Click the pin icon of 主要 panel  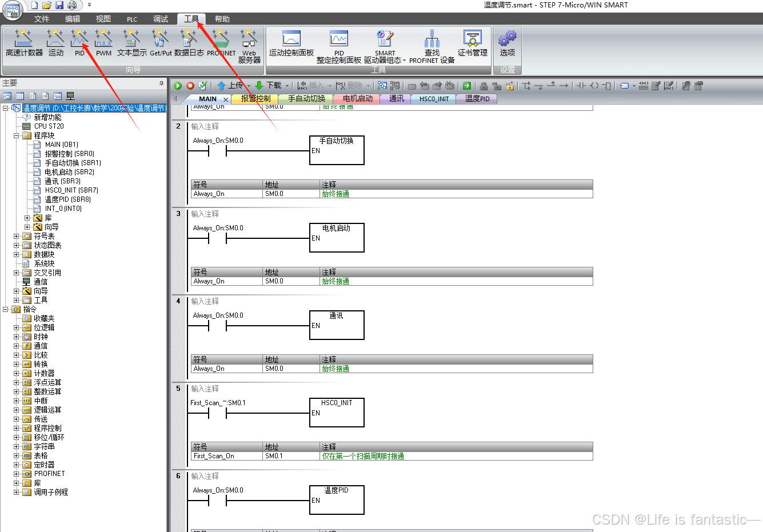click(x=161, y=83)
